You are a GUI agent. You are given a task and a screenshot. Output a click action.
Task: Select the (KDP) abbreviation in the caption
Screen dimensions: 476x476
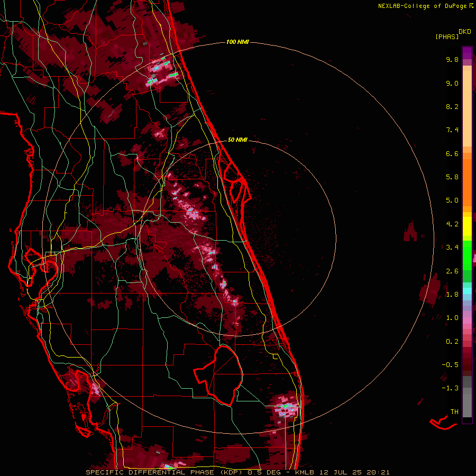[x=231, y=472]
